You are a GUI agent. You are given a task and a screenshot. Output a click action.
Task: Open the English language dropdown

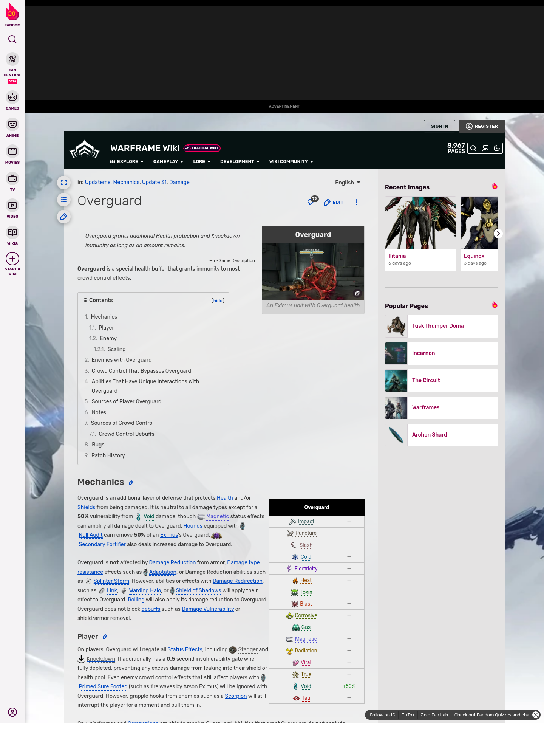[348, 183]
